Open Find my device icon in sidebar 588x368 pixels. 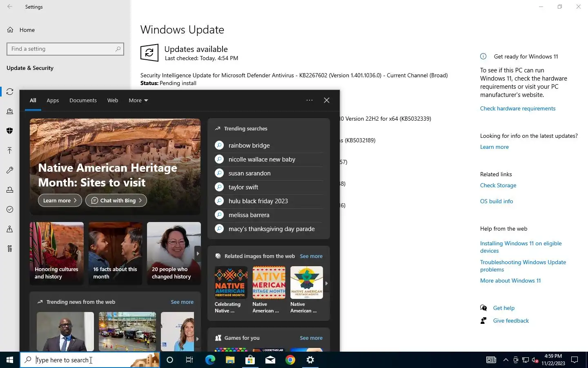click(10, 229)
